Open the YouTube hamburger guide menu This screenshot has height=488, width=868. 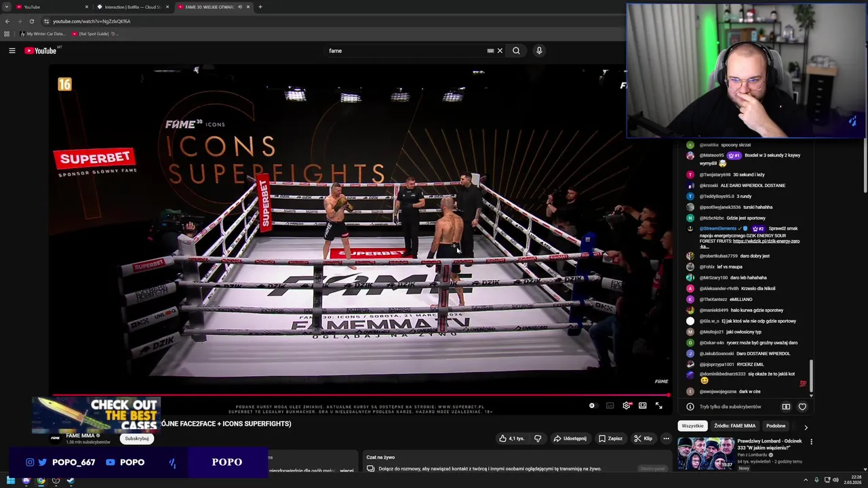tap(12, 50)
